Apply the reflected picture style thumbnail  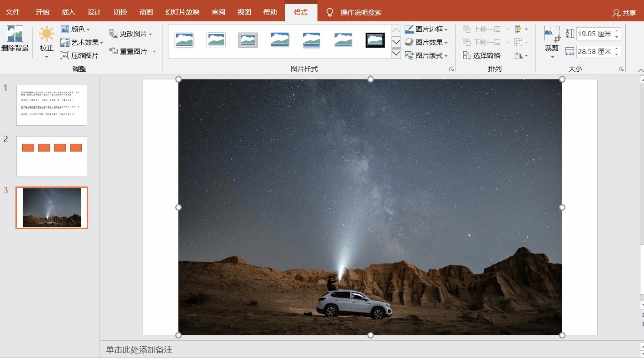coord(312,40)
